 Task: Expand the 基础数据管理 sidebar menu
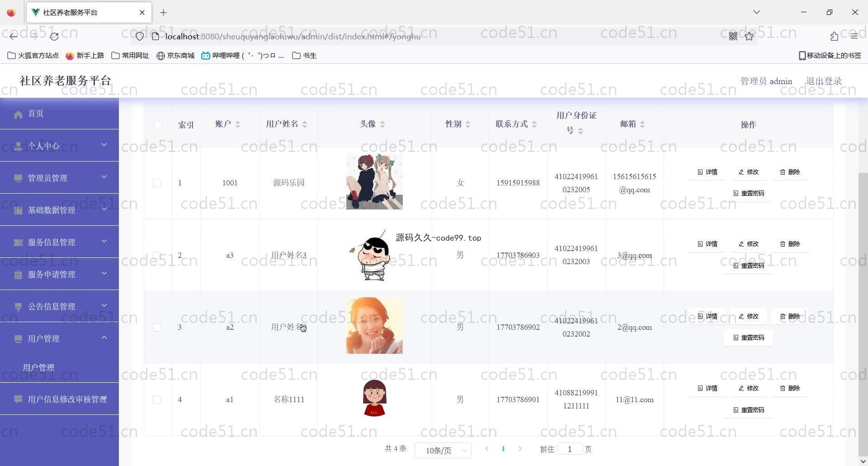59,210
